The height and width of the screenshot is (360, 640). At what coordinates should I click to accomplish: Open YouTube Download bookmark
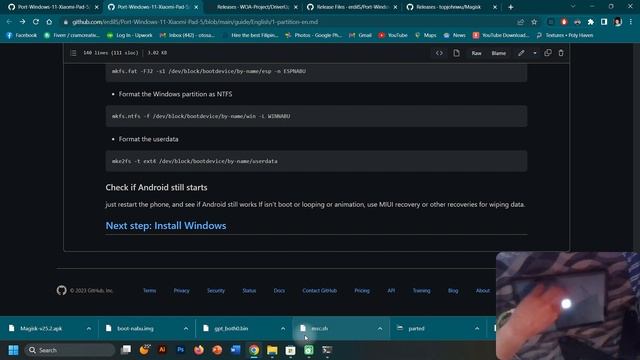tap(501, 36)
